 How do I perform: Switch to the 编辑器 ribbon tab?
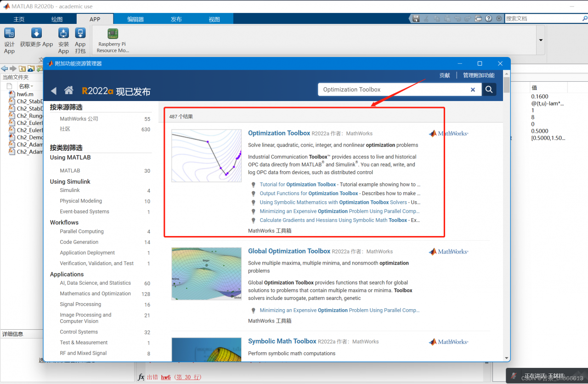pyautogui.click(x=136, y=19)
